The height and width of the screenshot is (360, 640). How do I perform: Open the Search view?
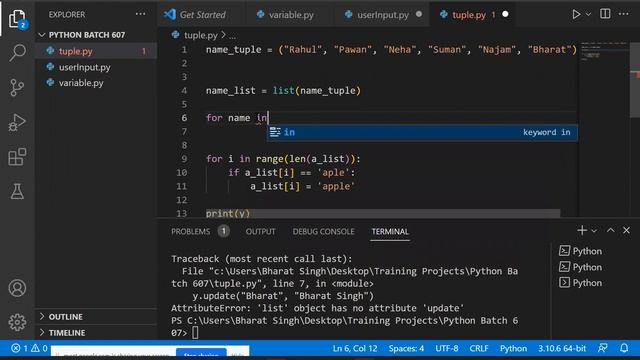tap(17, 53)
